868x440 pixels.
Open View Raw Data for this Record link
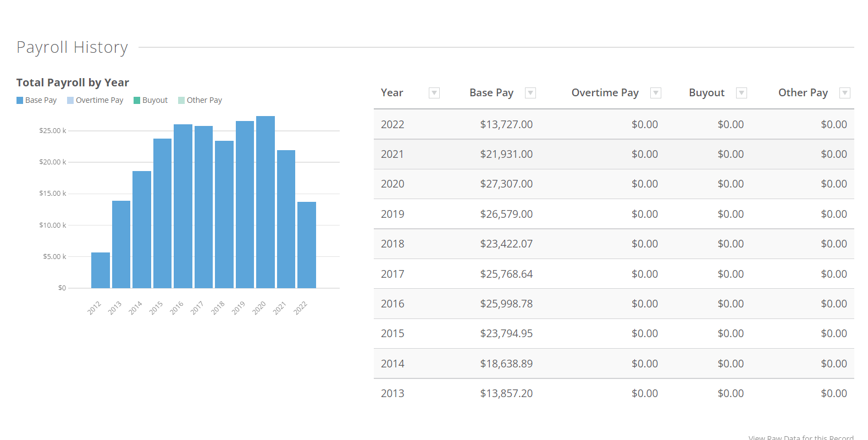pyautogui.click(x=801, y=437)
